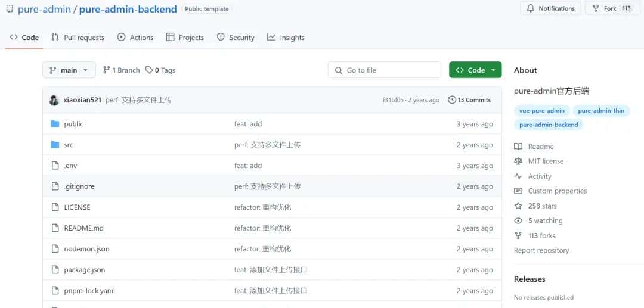Open the Releases heading link
Screen dimensions: 644x308
coord(530,279)
